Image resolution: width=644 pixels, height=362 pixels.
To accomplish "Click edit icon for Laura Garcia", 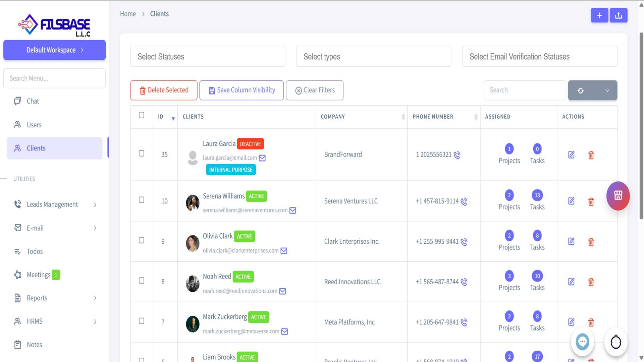I will 571,155.
